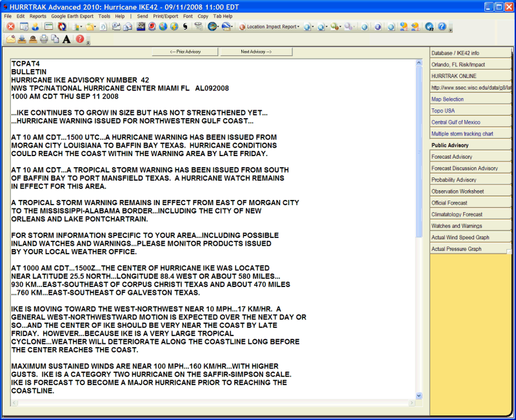Viewport: 516px width, 420px height.
Task: Click the red X stop icon in toolbar
Action: click(10, 27)
